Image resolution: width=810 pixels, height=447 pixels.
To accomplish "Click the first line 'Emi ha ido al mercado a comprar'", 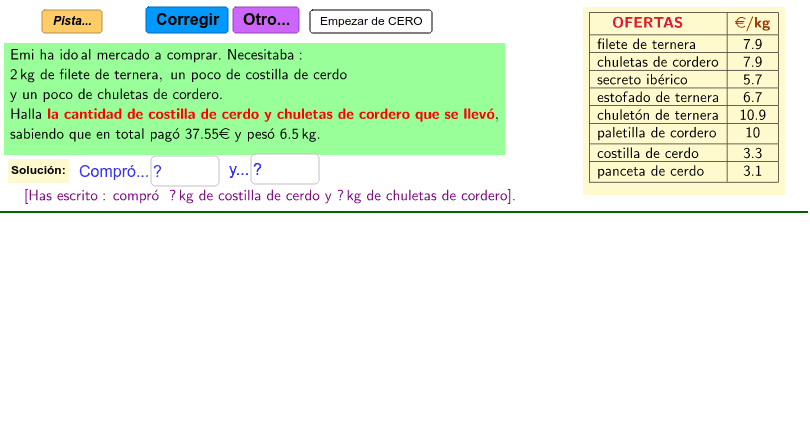I will tap(156, 55).
